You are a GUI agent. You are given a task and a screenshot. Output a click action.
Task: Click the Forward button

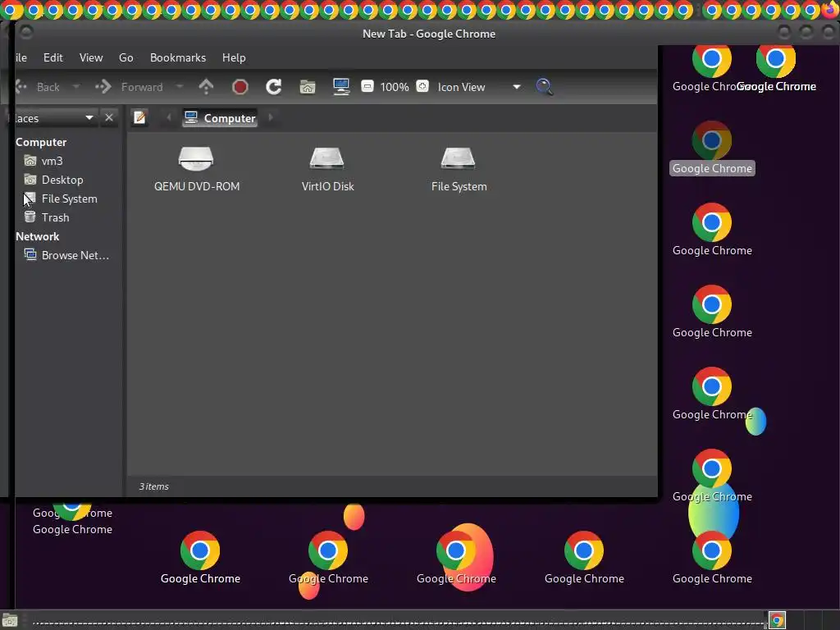129,87
